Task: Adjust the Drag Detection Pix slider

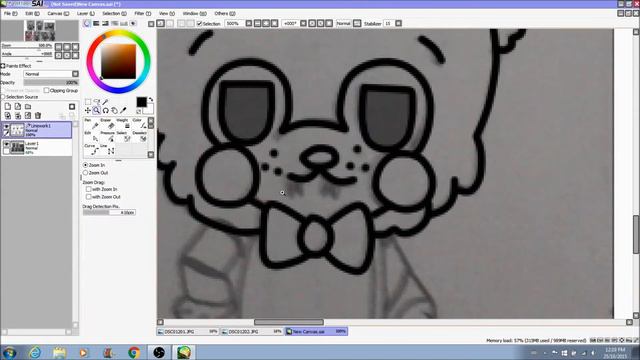Action: (109, 213)
